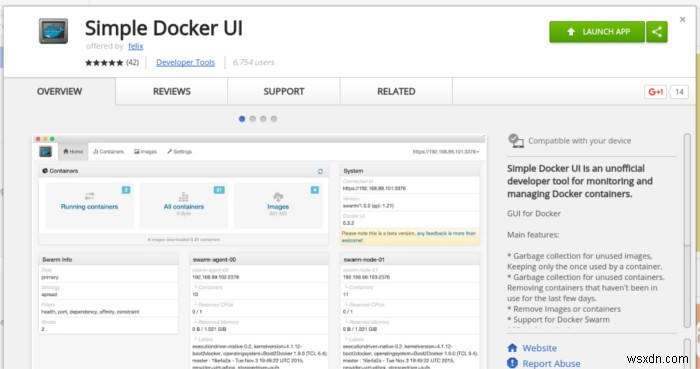Open the server address dropdown in the preview
700x369 pixels.
click(x=446, y=152)
